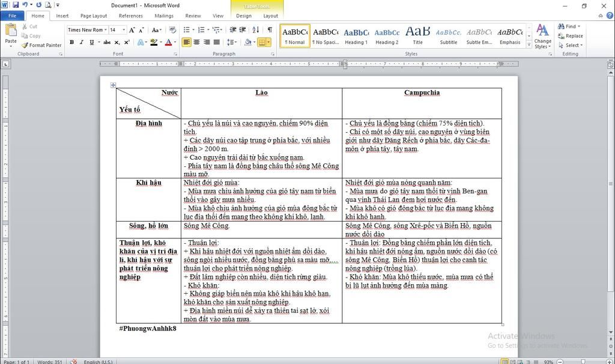The image size is (615, 364).
Task: Click the Replace button
Action: tap(571, 35)
